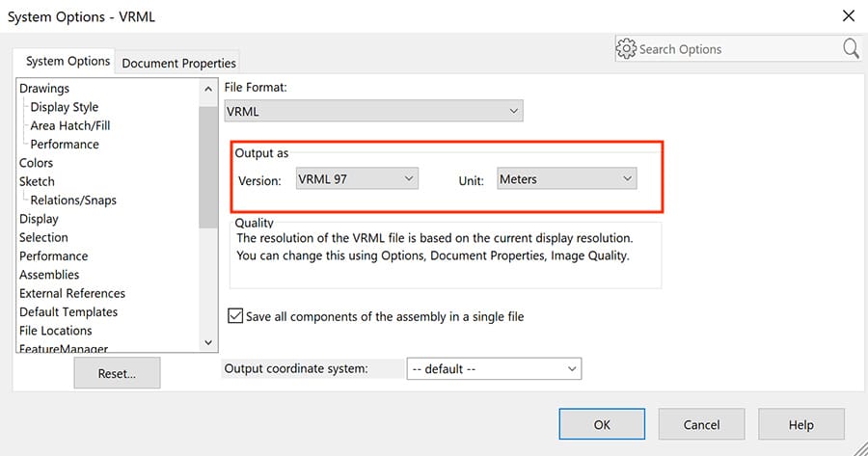Select External References in the tree
The image size is (868, 456).
(72, 293)
